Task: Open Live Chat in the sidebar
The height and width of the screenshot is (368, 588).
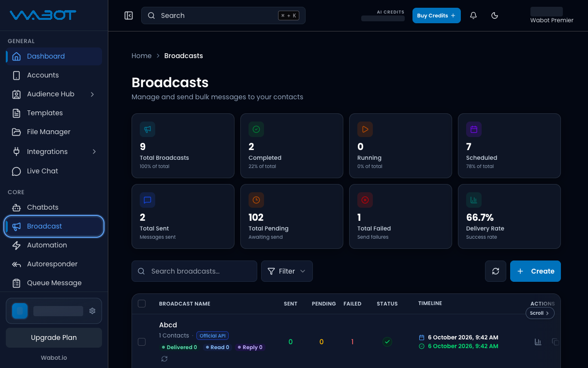Action: click(x=54, y=171)
